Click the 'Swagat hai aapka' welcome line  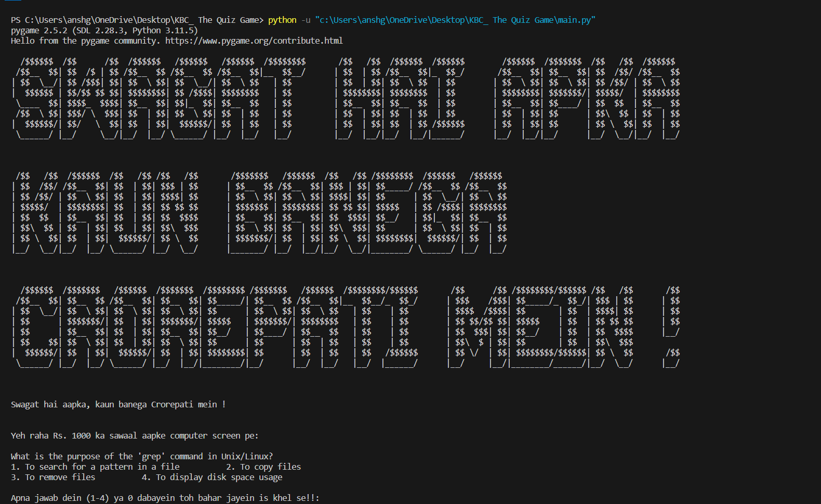coord(118,404)
